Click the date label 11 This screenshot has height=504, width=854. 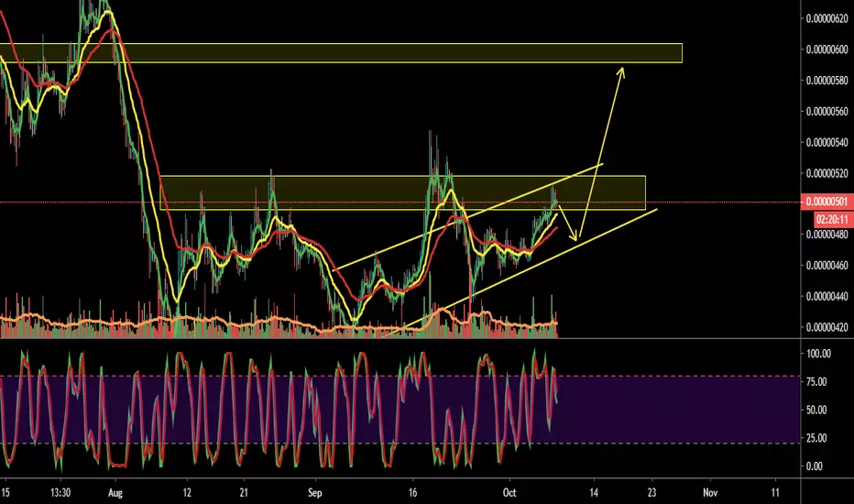coord(775,493)
